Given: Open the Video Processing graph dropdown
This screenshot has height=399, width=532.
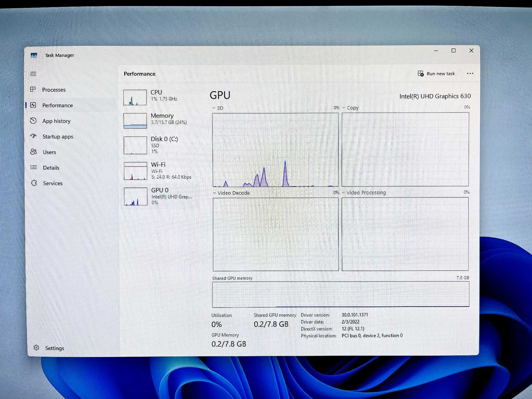Looking at the screenshot, I should click(x=343, y=193).
